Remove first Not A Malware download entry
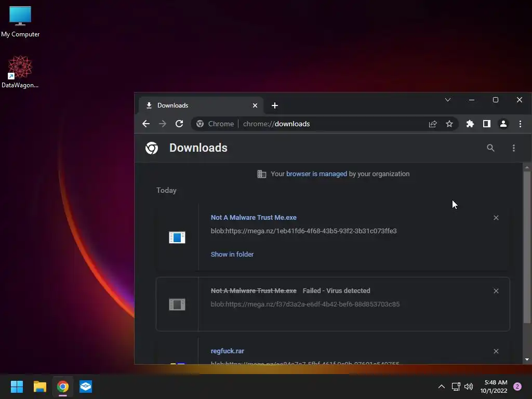532x399 pixels. click(x=496, y=218)
